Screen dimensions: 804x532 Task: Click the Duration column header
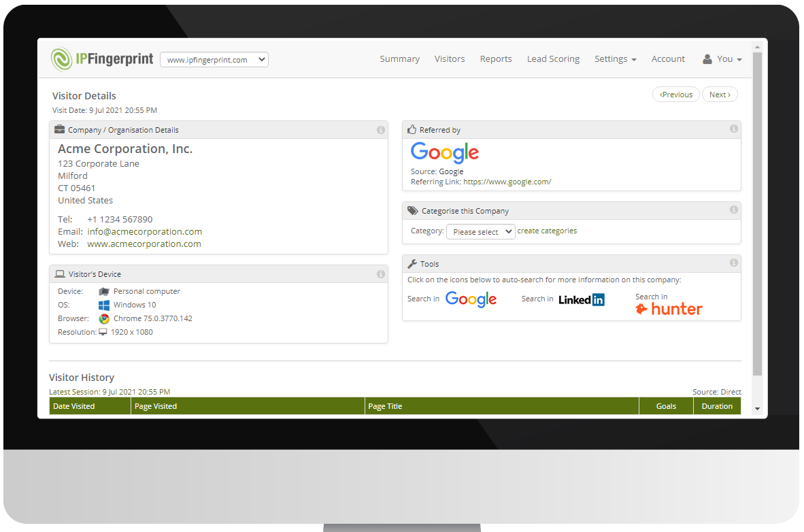717,405
